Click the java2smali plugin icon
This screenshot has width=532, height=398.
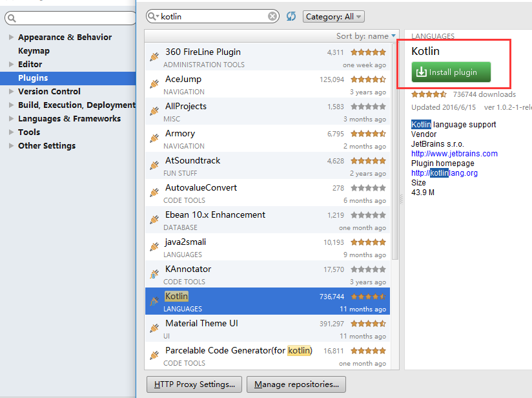(154, 247)
